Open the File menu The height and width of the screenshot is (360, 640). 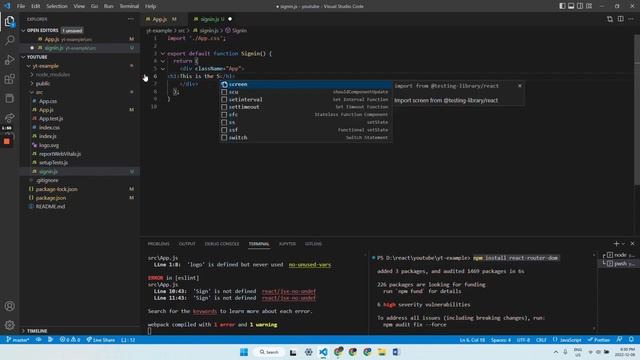tap(21, 6)
